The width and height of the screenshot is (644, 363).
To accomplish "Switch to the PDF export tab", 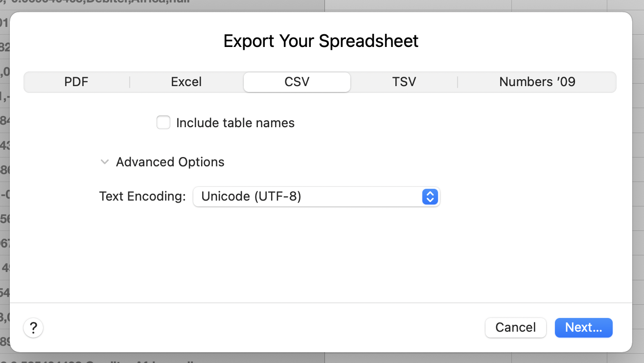I will [x=76, y=82].
